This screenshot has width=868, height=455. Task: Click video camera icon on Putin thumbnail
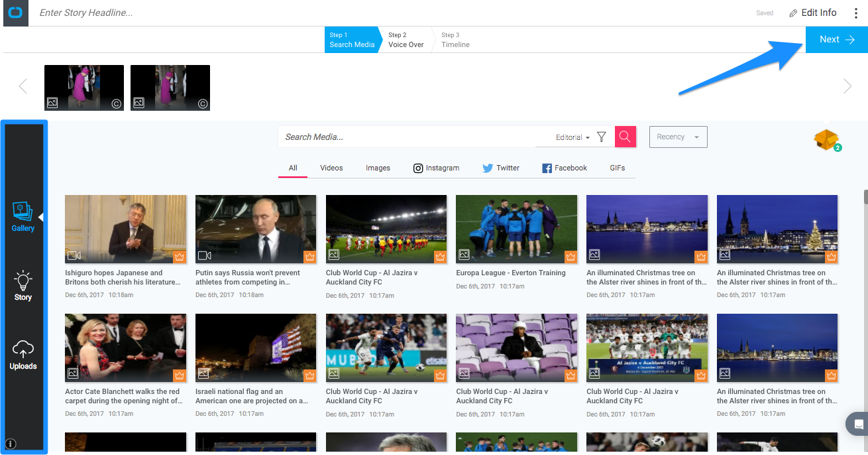[x=205, y=255]
